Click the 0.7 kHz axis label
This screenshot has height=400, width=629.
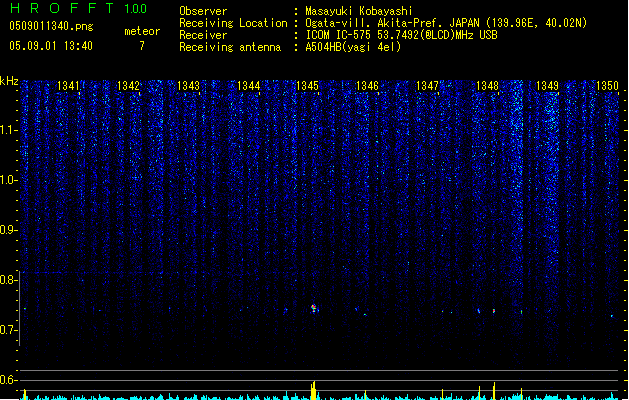pos(8,330)
